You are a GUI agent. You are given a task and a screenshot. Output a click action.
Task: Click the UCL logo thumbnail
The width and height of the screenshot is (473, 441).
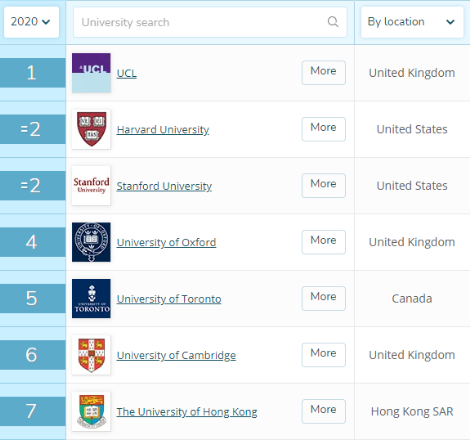pyautogui.click(x=91, y=73)
